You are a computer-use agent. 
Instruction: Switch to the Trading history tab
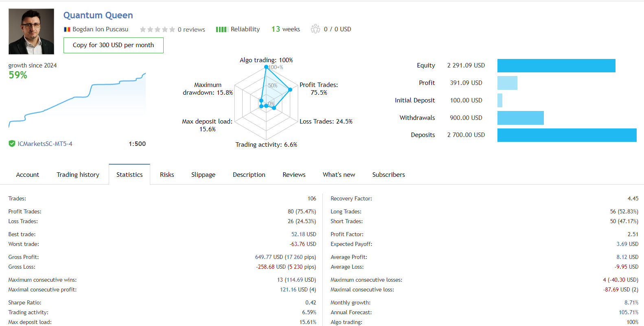[x=78, y=175]
